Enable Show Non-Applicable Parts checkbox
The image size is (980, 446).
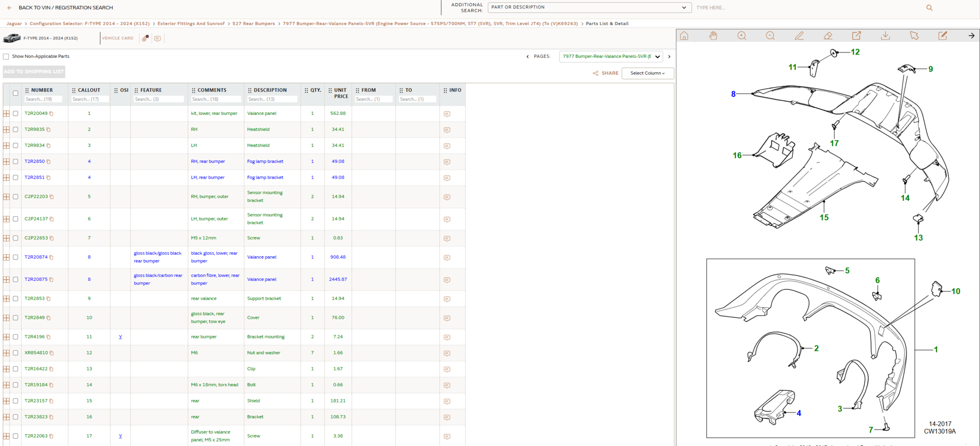point(6,56)
